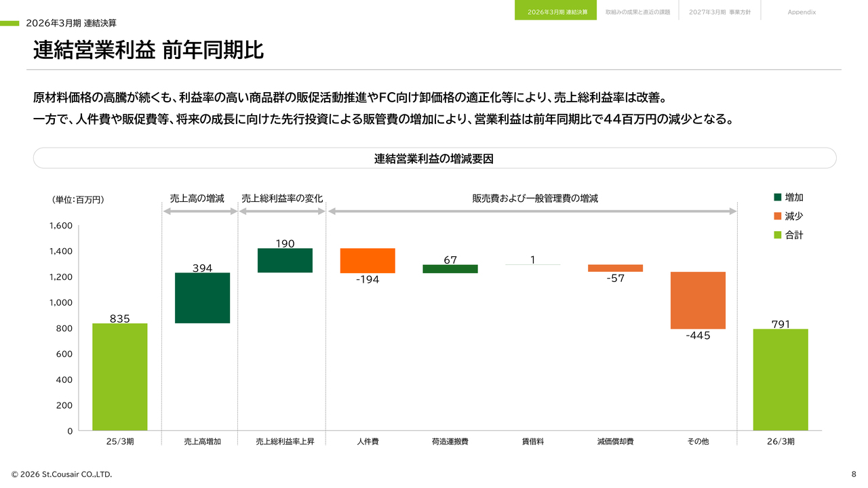Click the 売上高の増減 range arrow
The width and height of the screenshot is (868, 488).
tap(200, 211)
